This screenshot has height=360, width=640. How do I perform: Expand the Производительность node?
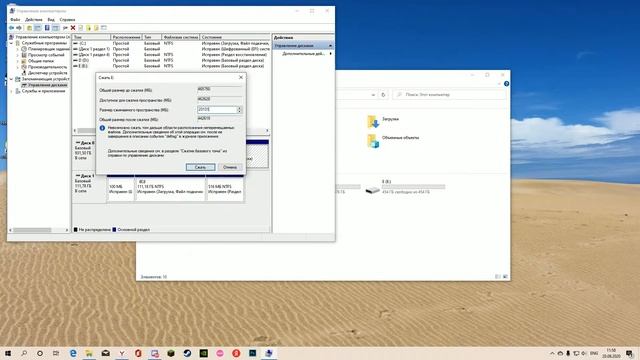tap(18, 67)
